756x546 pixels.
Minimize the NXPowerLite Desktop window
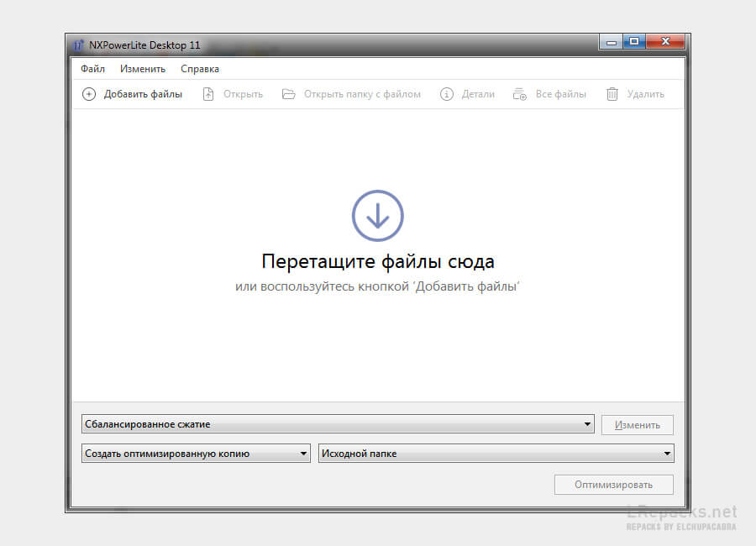pos(611,42)
